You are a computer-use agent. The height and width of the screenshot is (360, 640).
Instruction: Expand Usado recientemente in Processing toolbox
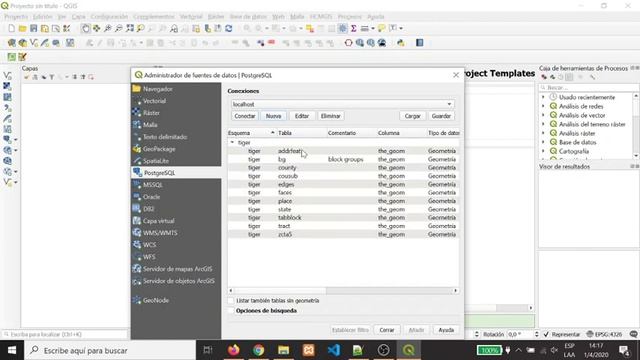pos(543,97)
